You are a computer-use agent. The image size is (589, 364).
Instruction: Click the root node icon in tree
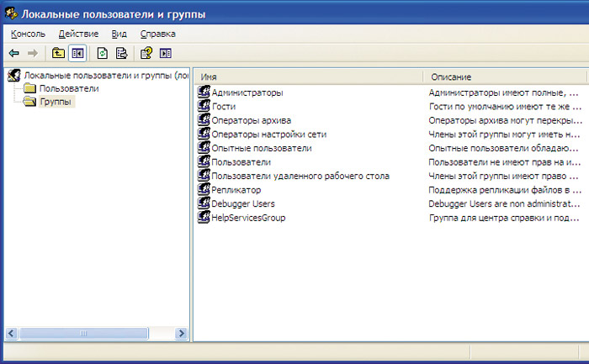[x=14, y=75]
